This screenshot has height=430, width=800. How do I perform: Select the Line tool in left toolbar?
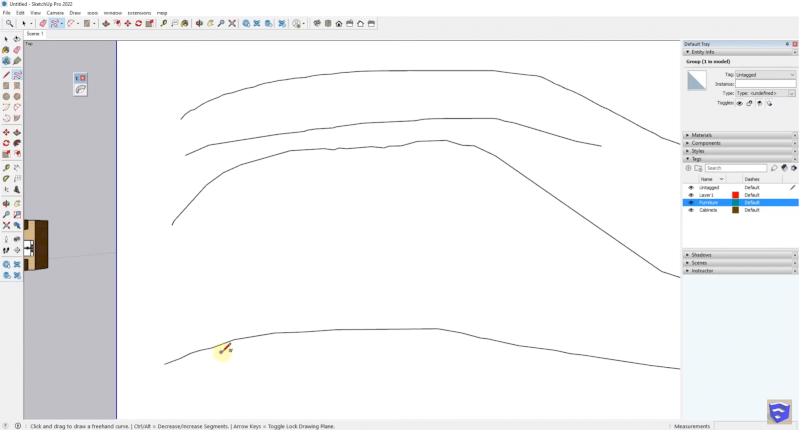pyautogui.click(x=6, y=75)
